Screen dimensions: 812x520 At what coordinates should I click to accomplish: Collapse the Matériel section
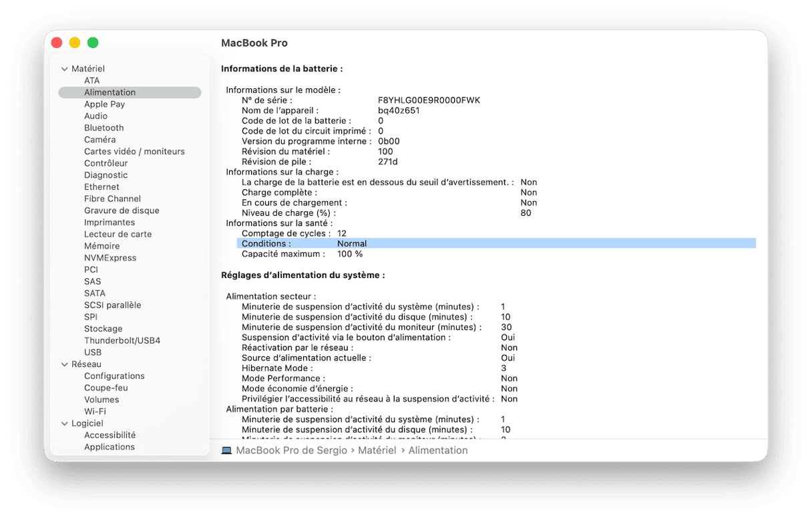point(65,69)
